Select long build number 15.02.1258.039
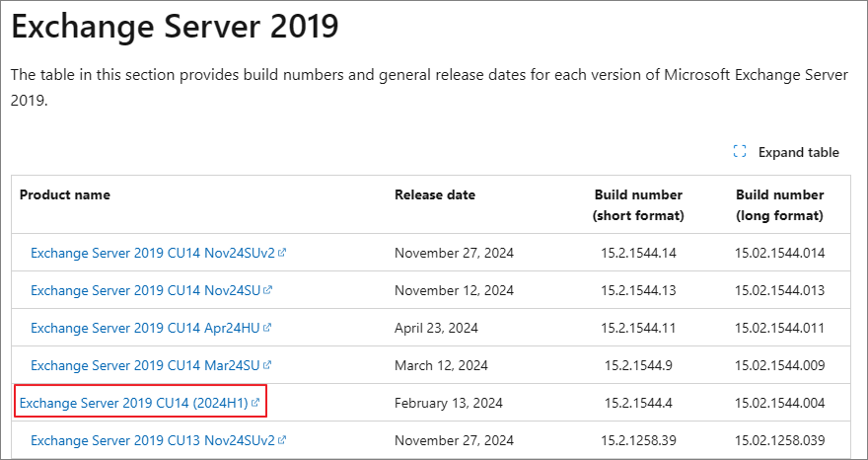Viewport: 868px width, 460px height. pyautogui.click(x=780, y=440)
